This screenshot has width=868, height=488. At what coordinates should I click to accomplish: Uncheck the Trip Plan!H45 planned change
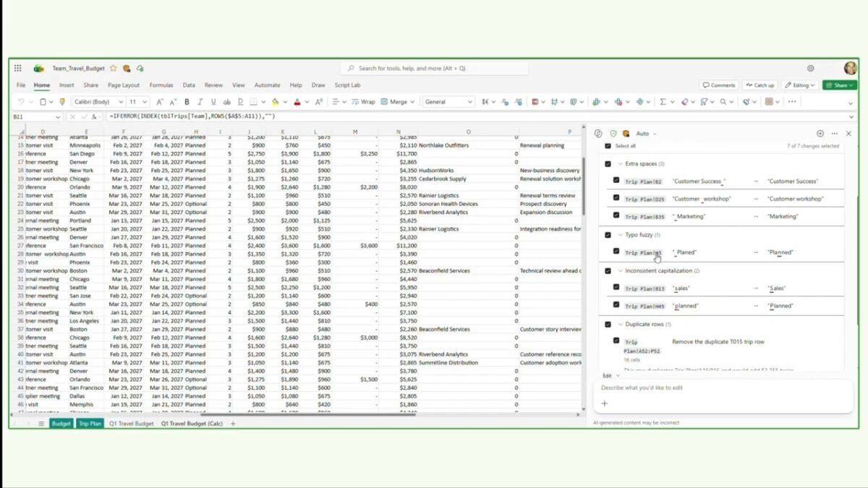[616, 305]
